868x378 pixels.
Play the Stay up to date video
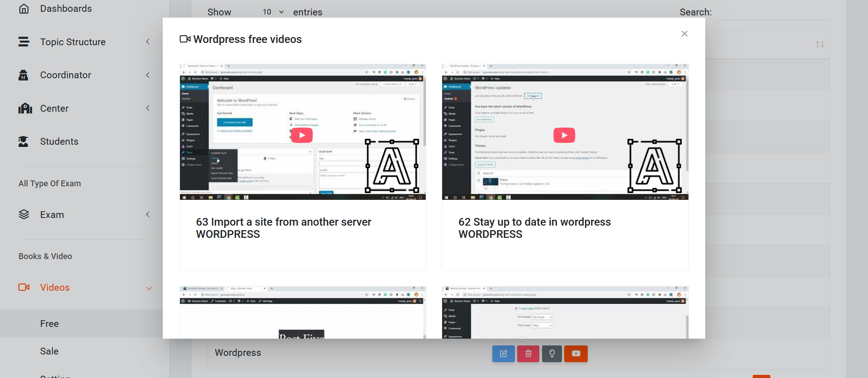pyautogui.click(x=564, y=135)
